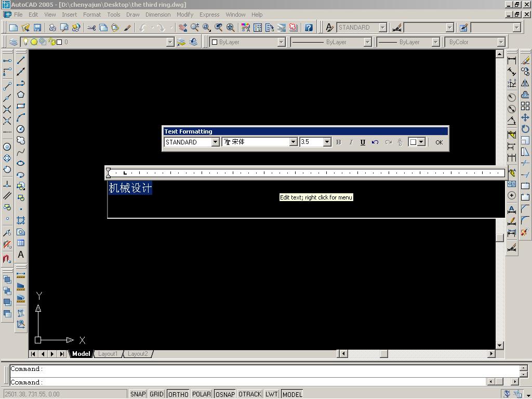Click the Zoom Realtime icon
The image size is (532, 399).
tap(195, 28)
